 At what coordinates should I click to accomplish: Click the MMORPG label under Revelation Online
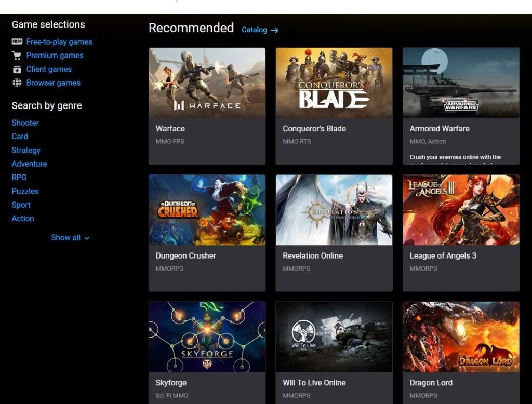tap(297, 268)
